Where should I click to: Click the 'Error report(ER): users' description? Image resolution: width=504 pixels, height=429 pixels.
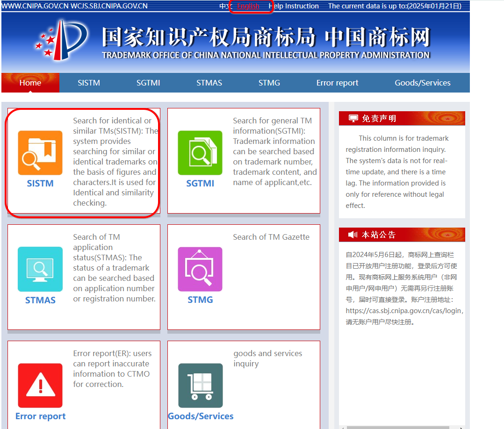point(112,369)
